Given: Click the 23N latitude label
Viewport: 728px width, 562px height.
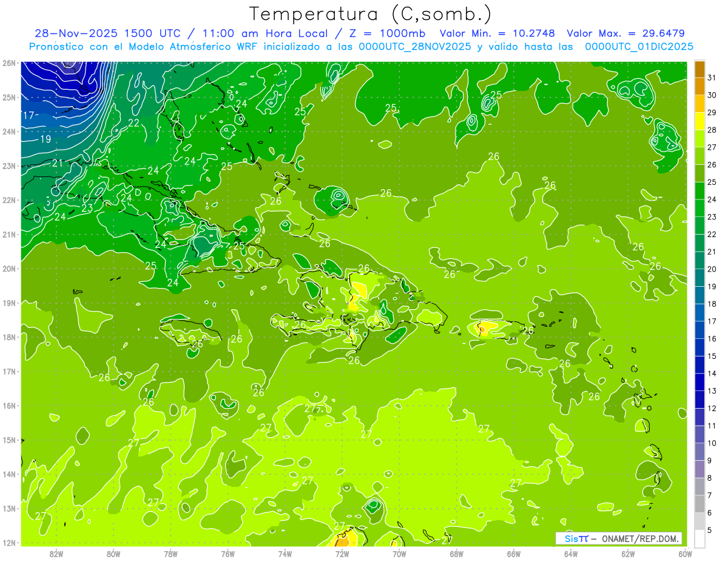Looking at the screenshot, I should 8,166.
